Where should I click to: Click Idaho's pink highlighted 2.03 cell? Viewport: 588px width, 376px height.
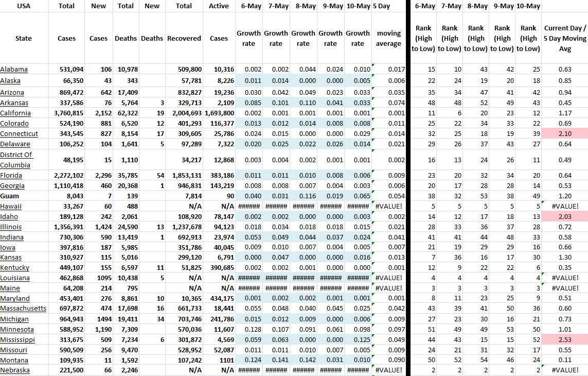(564, 216)
